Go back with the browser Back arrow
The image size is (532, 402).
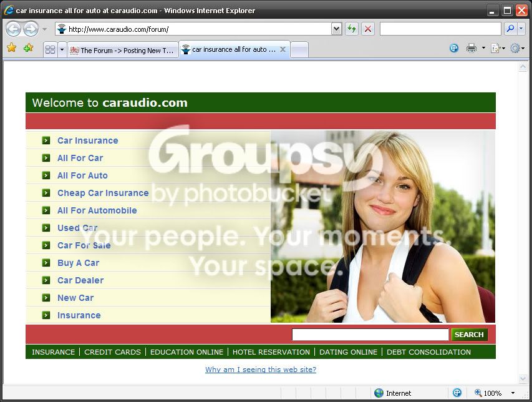coord(14,29)
